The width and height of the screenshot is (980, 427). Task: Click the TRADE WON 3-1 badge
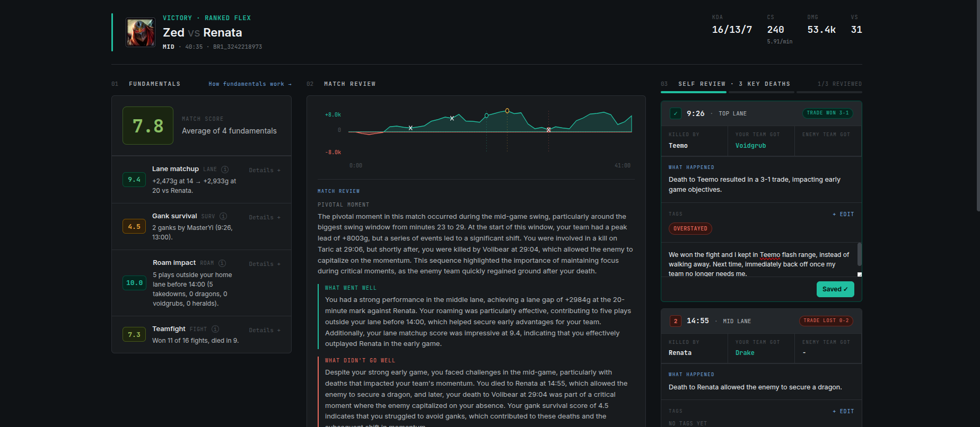828,113
